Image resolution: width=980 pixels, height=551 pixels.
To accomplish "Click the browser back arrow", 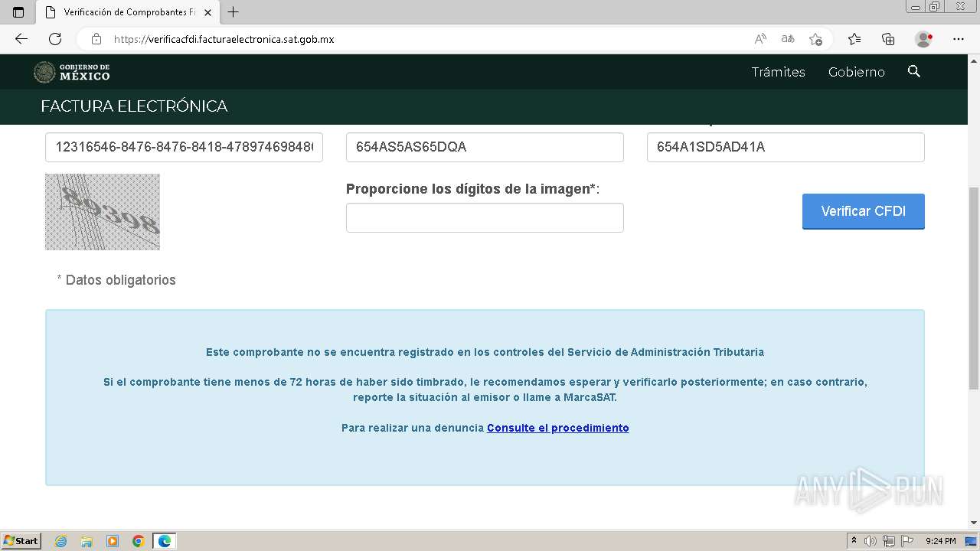I will 21,39.
